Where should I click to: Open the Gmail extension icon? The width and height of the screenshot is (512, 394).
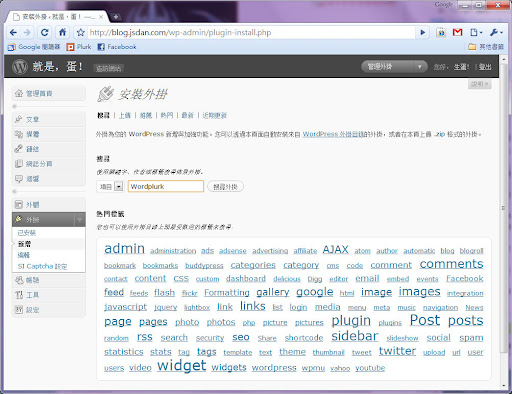(x=457, y=32)
